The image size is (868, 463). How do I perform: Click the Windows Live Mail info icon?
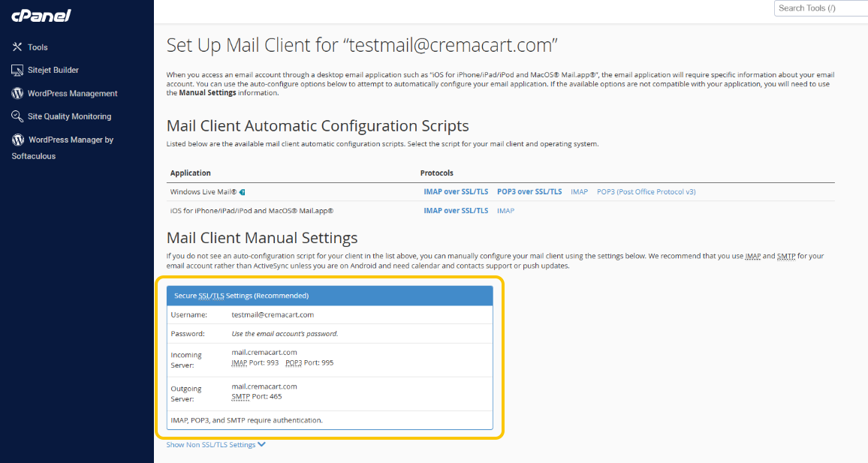tap(242, 192)
